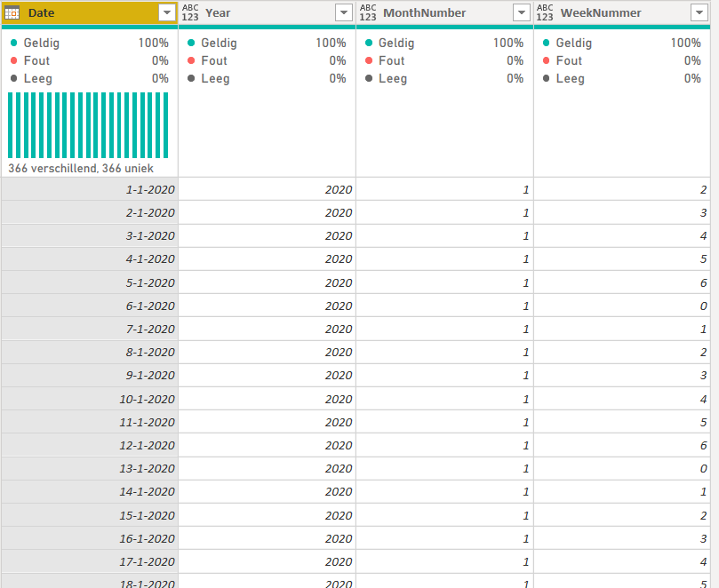This screenshot has height=588, width=719.
Task: Click the Year column ABC123 type icon
Action: tap(190, 12)
